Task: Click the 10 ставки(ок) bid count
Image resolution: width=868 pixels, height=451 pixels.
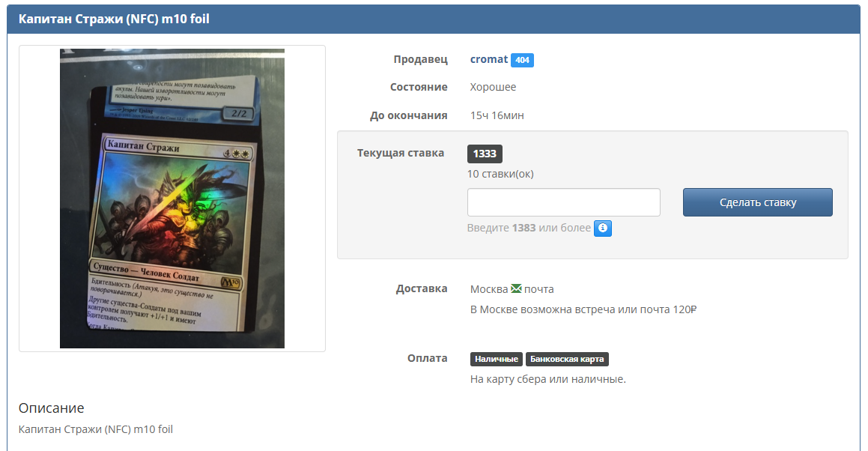Action: click(500, 174)
